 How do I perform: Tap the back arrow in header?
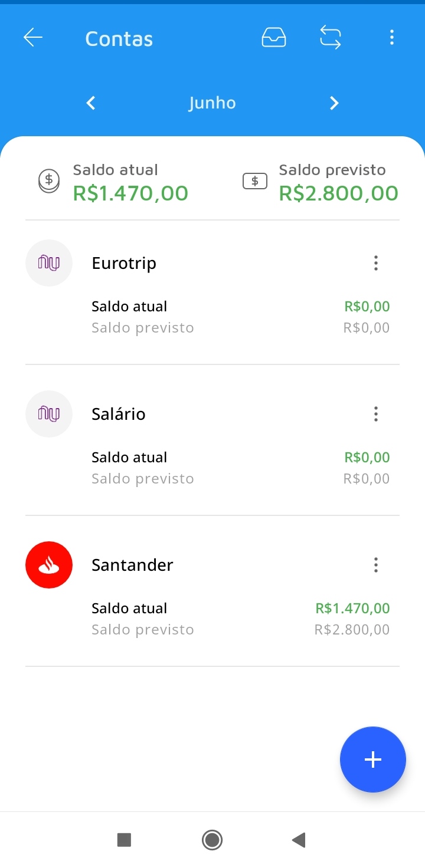click(x=33, y=38)
